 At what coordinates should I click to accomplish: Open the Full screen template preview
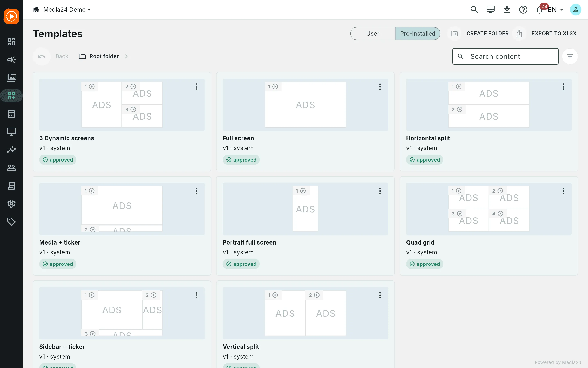(x=305, y=105)
